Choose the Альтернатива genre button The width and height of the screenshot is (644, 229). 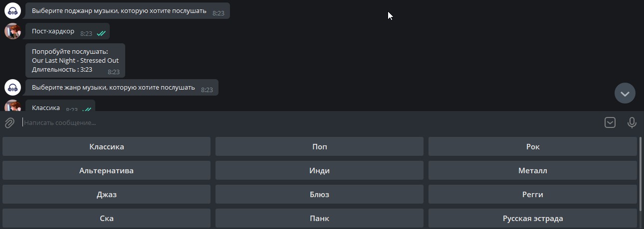point(106,171)
